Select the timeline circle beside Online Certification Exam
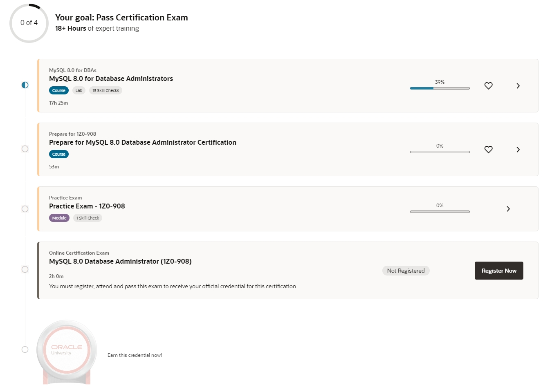 click(25, 269)
